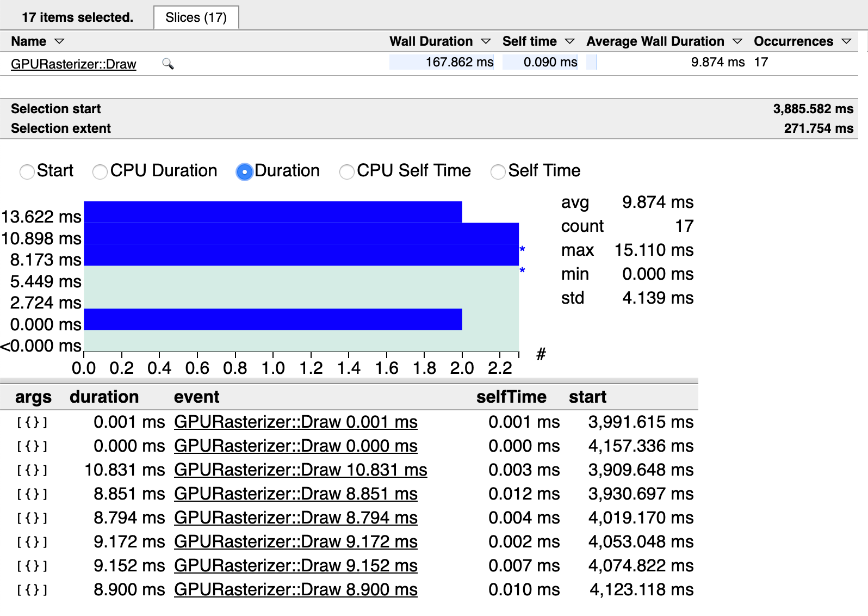Click the 10.898 ms histogram bar
Image resolution: width=868 pixels, height=616 pixels.
point(301,233)
